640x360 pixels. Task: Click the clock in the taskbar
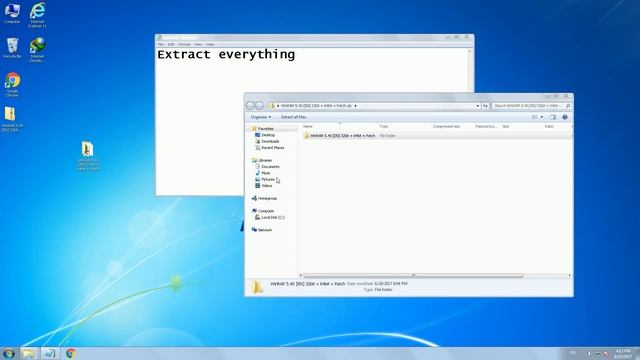623,353
